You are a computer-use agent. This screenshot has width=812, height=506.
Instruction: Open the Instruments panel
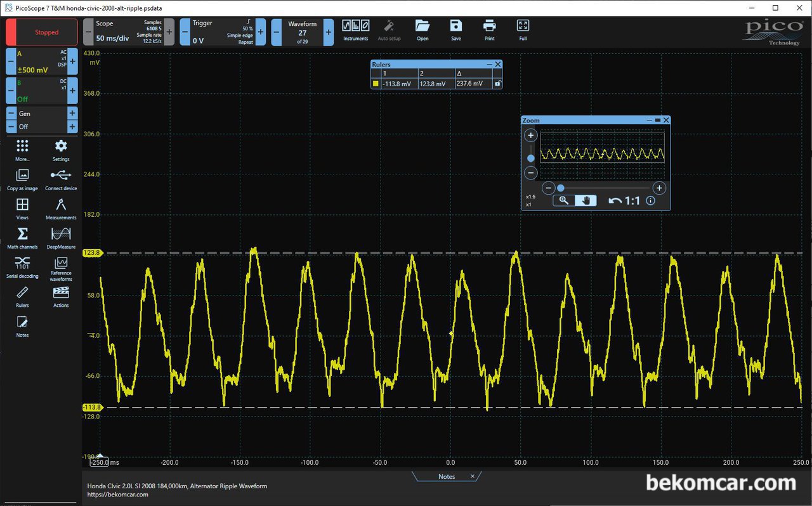click(355, 30)
